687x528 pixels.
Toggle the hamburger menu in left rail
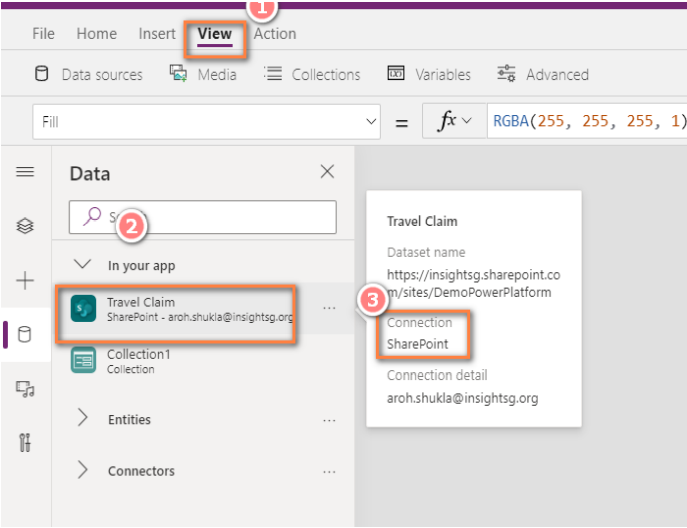(25, 172)
